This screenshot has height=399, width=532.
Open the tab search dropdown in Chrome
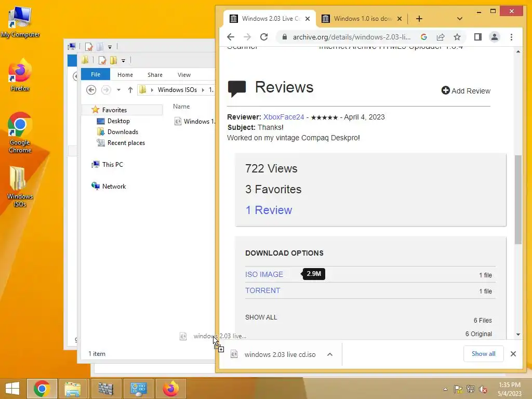[460, 19]
